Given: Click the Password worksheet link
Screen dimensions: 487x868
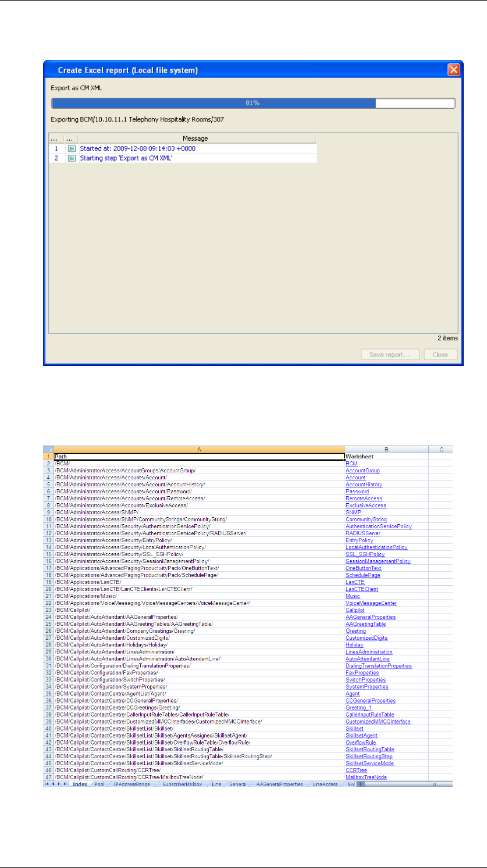Looking at the screenshot, I should coord(357,491).
